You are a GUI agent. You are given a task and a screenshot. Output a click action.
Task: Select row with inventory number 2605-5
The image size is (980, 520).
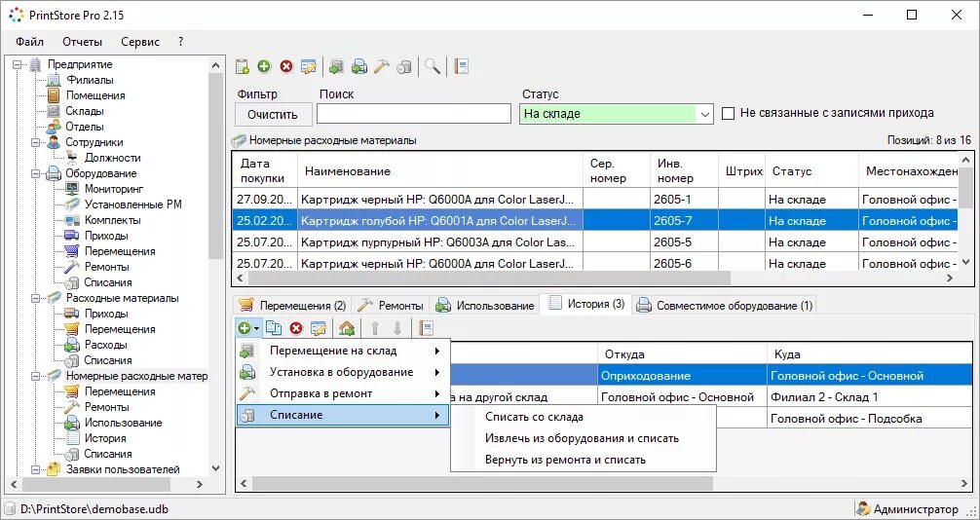[594, 241]
